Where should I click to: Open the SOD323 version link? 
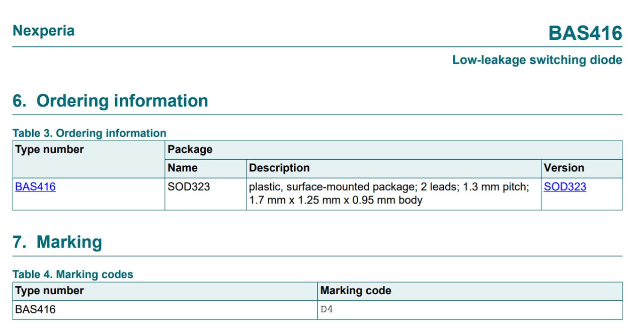(x=565, y=187)
